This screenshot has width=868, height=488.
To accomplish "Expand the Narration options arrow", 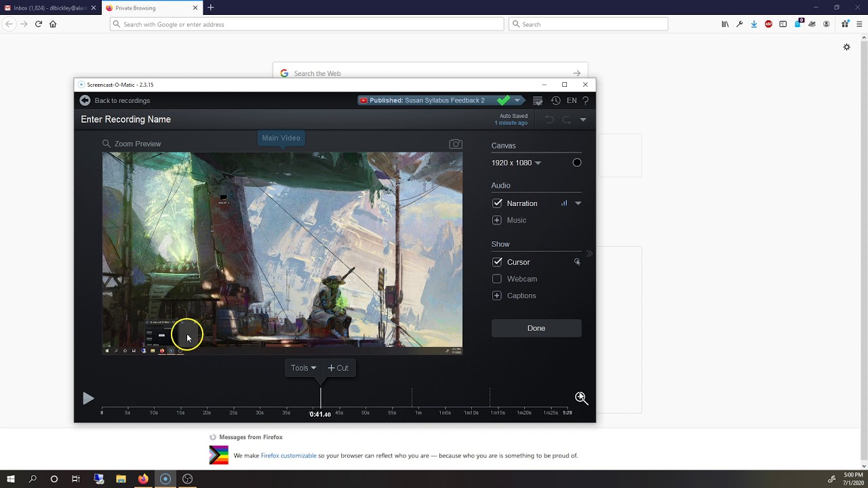I will (x=578, y=203).
